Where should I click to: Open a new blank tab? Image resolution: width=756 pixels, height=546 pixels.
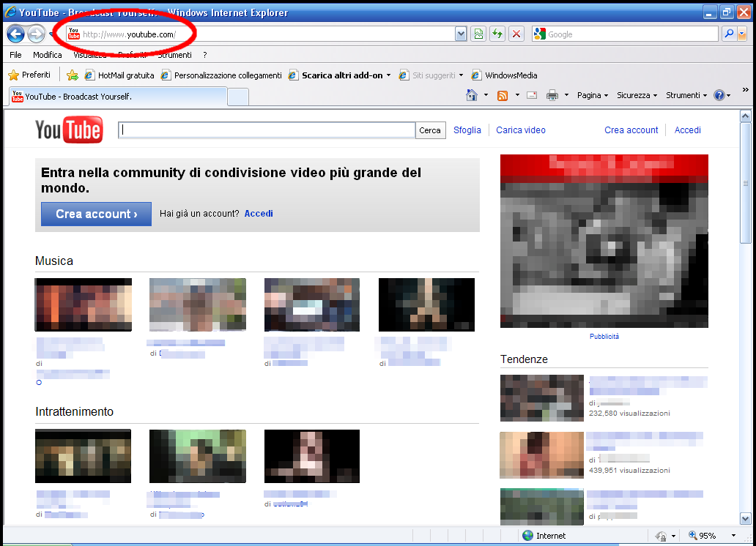pos(237,97)
